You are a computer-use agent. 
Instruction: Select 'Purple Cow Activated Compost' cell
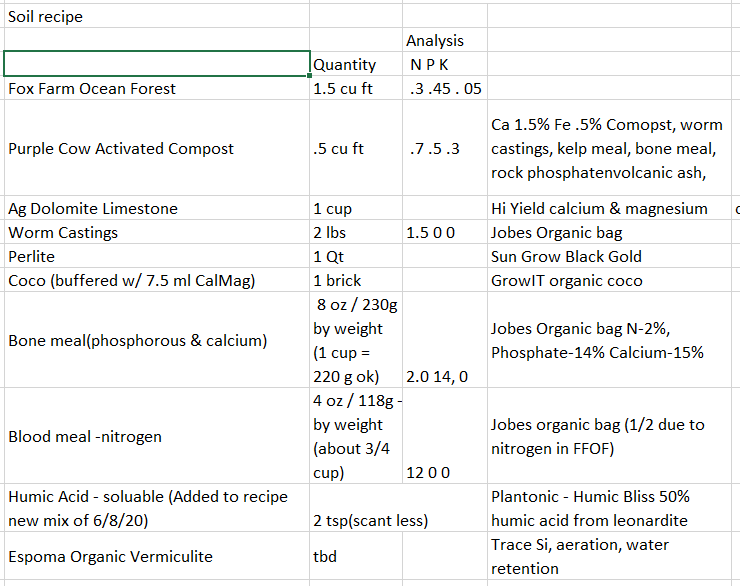click(156, 148)
